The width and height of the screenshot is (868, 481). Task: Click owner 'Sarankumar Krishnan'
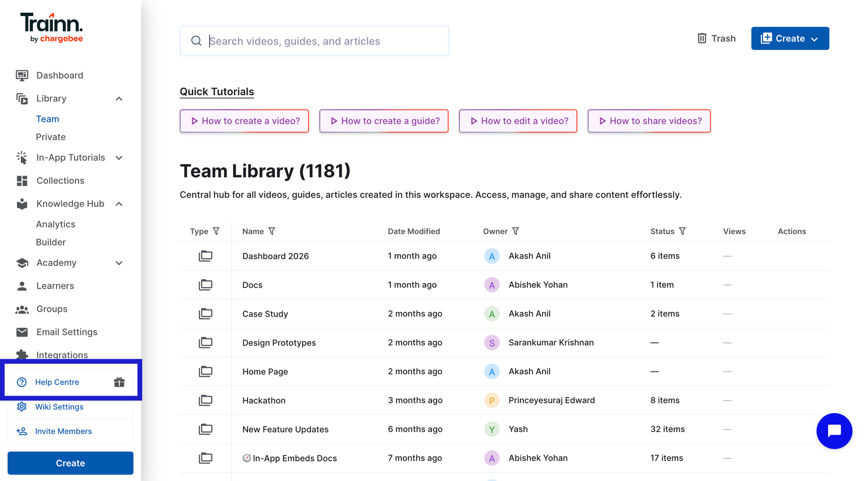coord(551,343)
